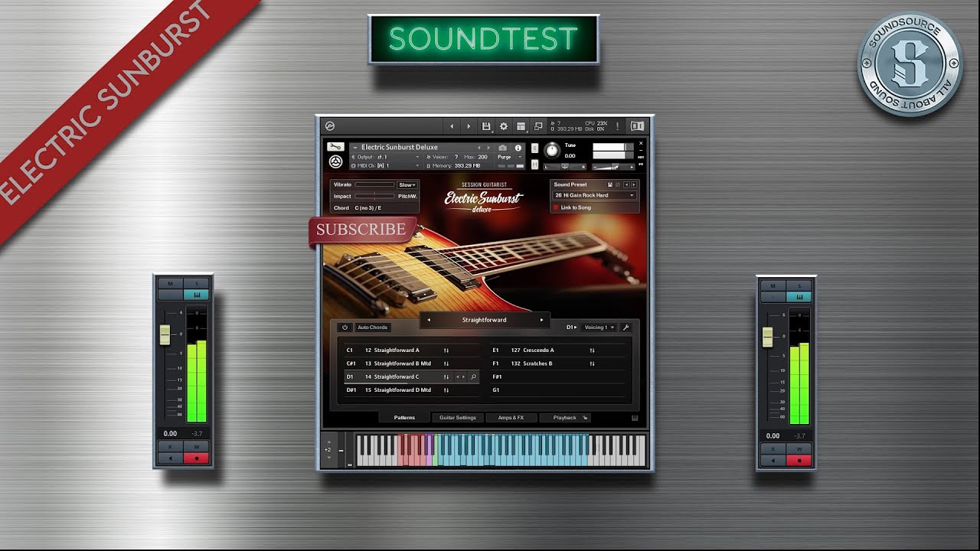The image size is (980, 551).
Task: Click swap arrows on Straightforward A row
Action: pyautogui.click(x=446, y=350)
